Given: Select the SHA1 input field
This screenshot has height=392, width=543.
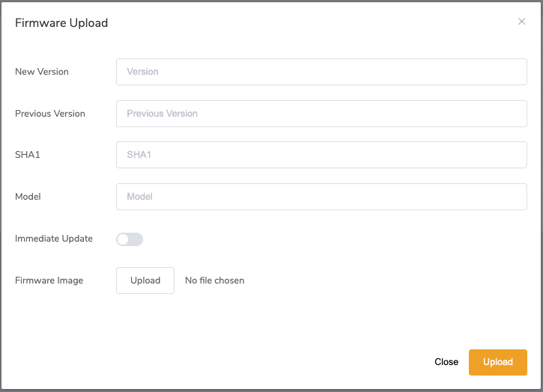Looking at the screenshot, I should pos(321,155).
